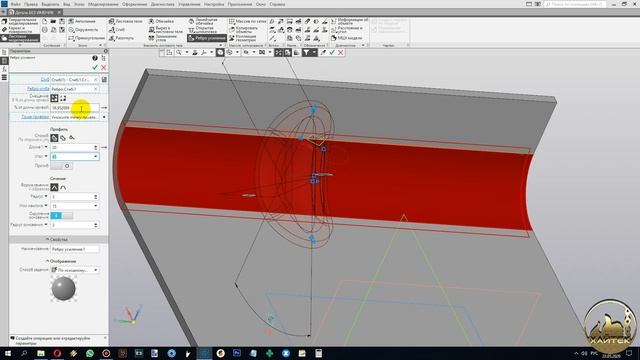Open the Opera browser taskbar icon
640x360 pixels.
57,353
